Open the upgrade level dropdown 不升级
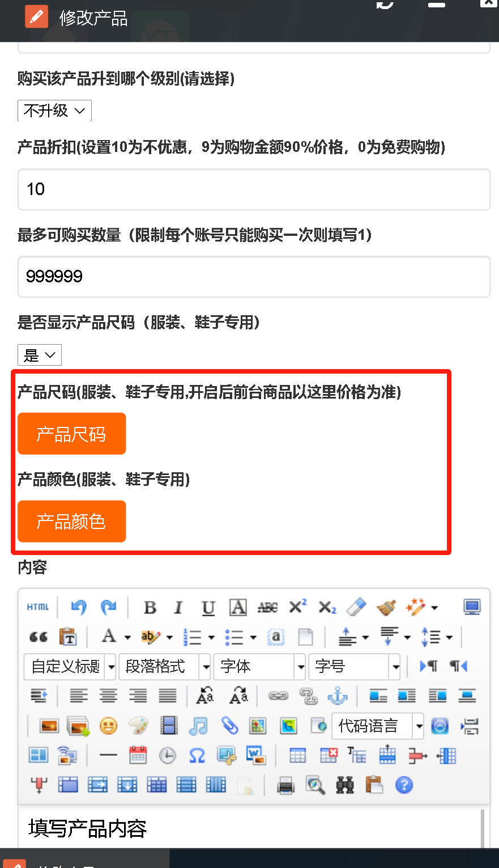The height and width of the screenshot is (868, 499). pyautogui.click(x=54, y=111)
